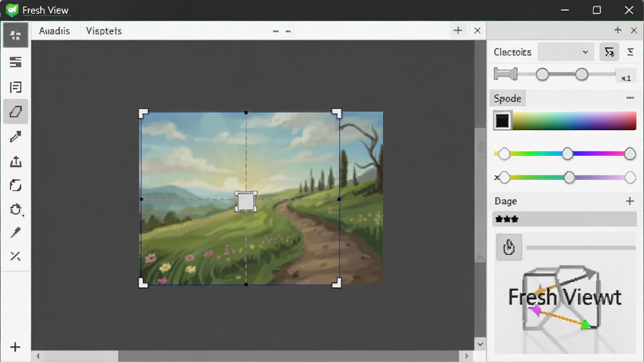Click the right handle of the Clecroies range slider
644x362 pixels.
point(582,74)
